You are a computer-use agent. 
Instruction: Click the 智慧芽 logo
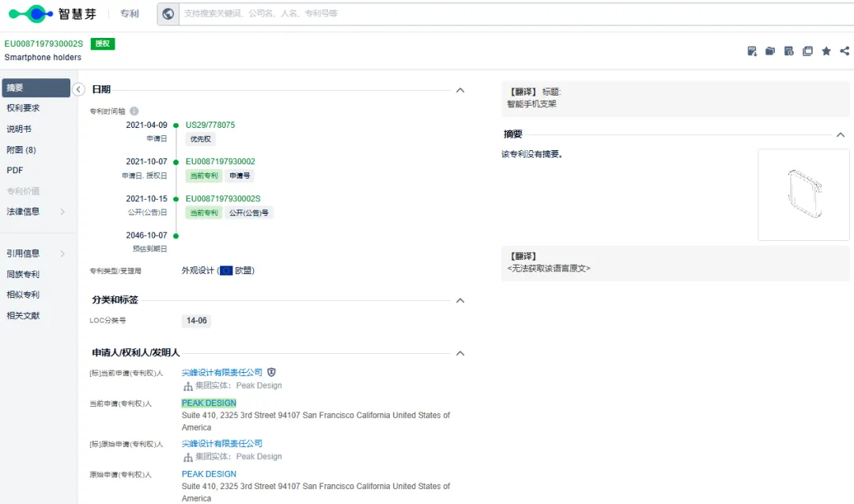click(52, 13)
